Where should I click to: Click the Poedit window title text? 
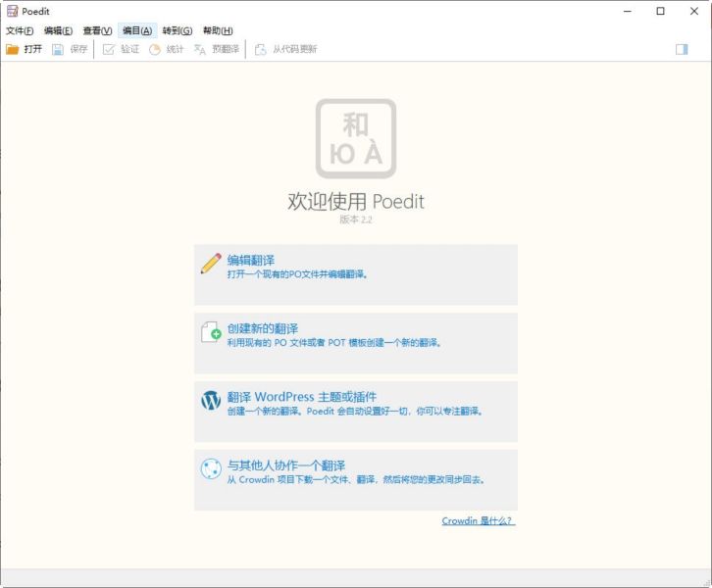pos(35,12)
